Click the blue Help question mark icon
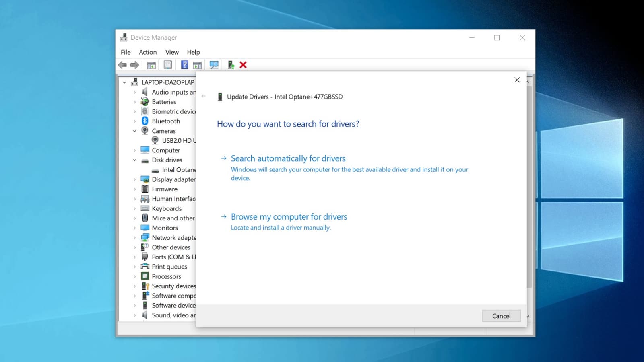Viewport: 644px width, 362px height. click(184, 65)
